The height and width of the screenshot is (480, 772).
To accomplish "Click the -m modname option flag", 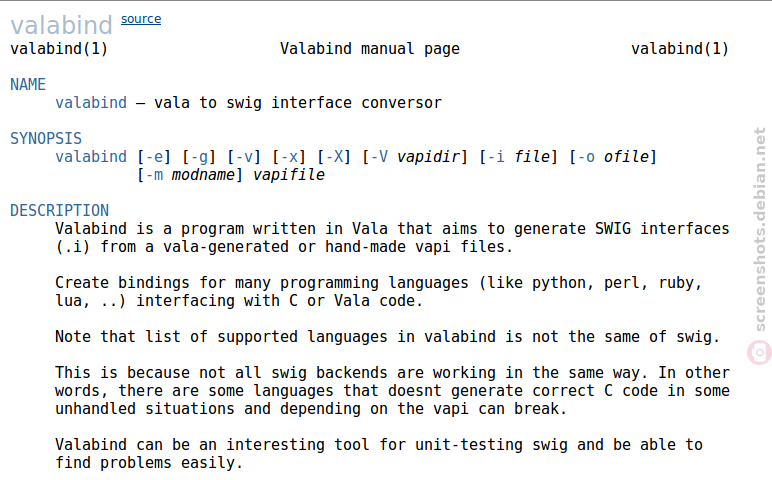I will pyautogui.click(x=154, y=175).
